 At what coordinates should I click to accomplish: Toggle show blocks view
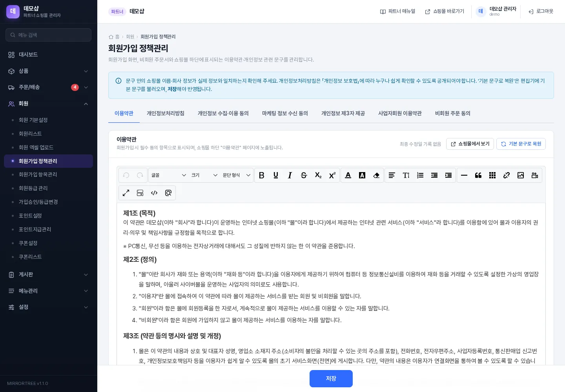[140, 193]
